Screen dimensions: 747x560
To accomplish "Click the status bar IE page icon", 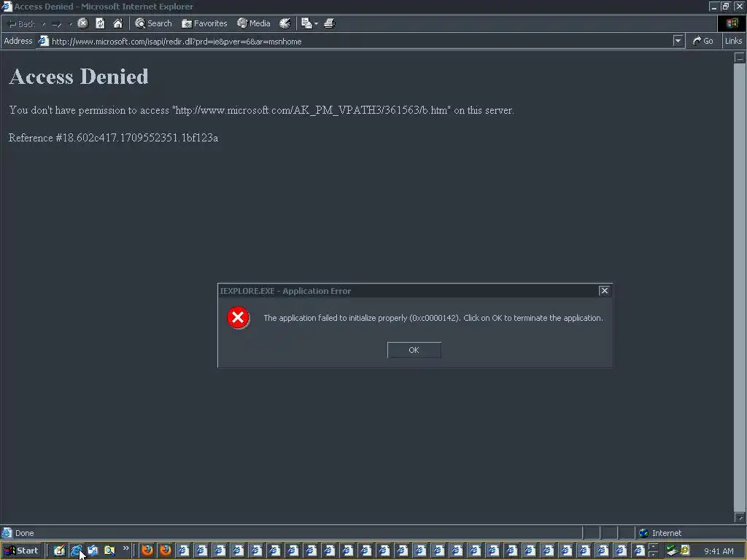I will click(x=7, y=532).
